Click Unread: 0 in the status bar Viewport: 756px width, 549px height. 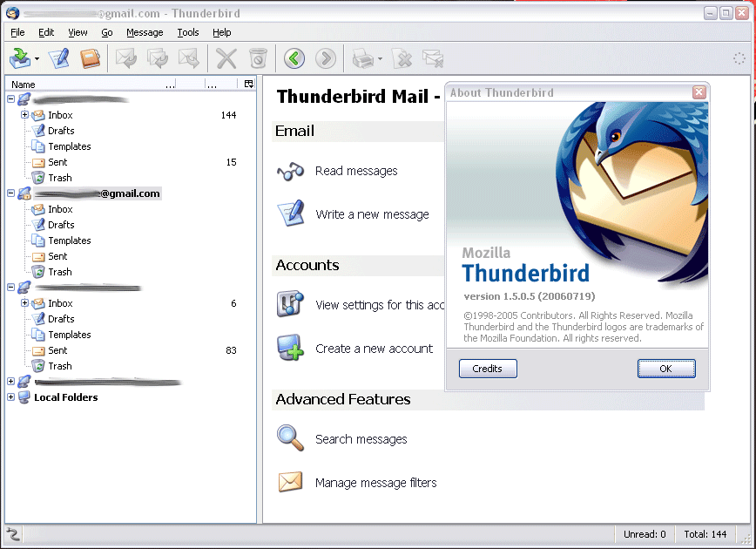[x=645, y=534]
